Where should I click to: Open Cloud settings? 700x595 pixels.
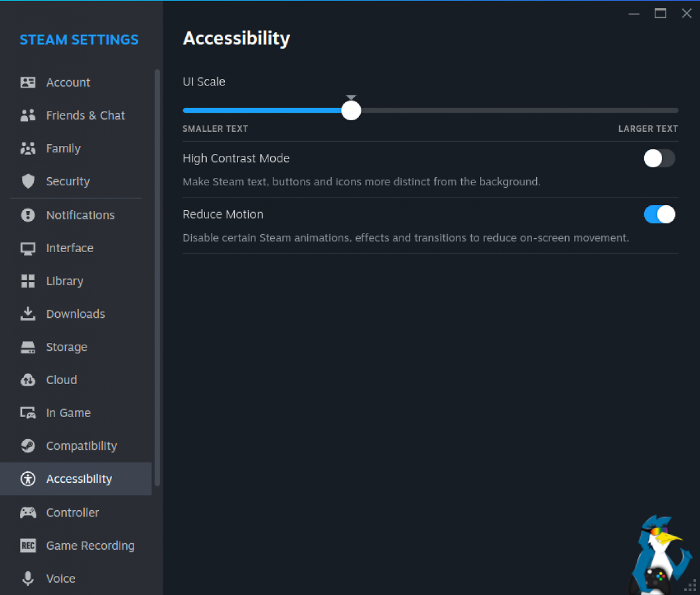pos(76,380)
